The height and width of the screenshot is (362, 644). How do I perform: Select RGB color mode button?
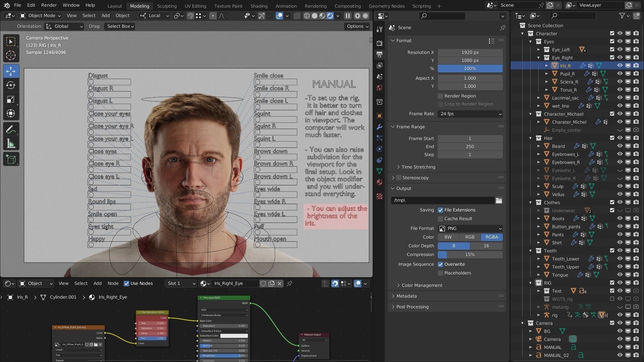[x=470, y=237]
